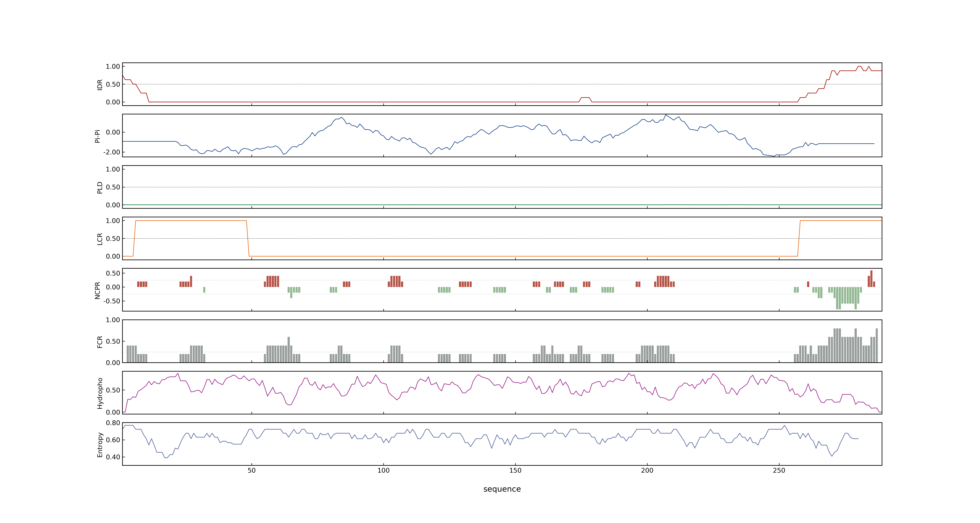Click the "0.50" tick on PLD axis
Screen dimensions: 980x523
pos(113,187)
